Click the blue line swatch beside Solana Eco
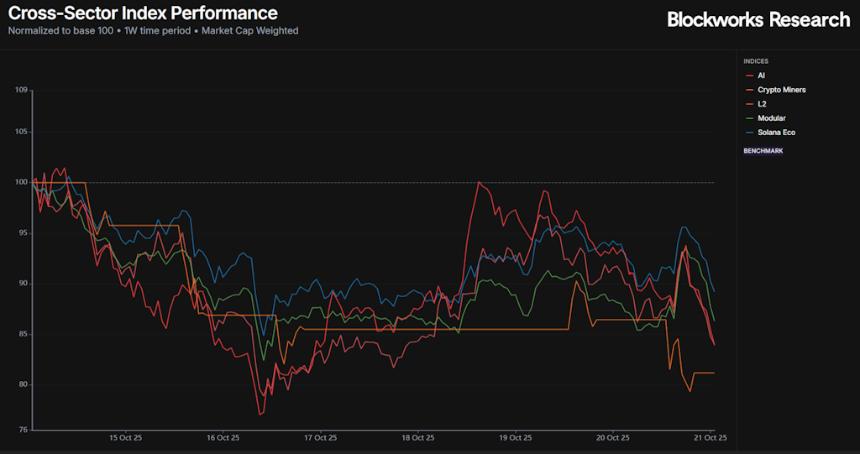Image resolution: width=860 pixels, height=454 pixels. click(749, 133)
